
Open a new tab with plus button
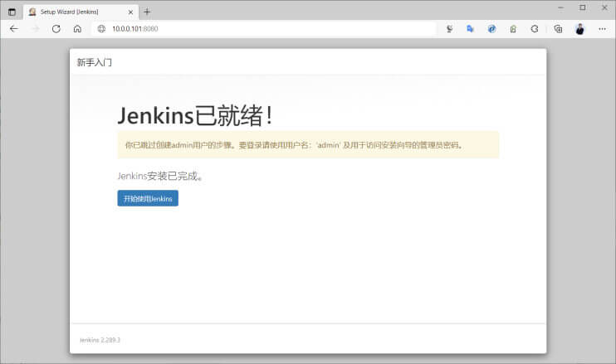[x=147, y=12]
